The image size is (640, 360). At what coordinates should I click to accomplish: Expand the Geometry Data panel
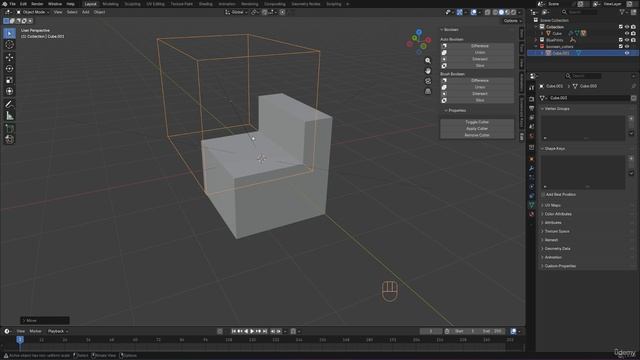[x=557, y=248]
